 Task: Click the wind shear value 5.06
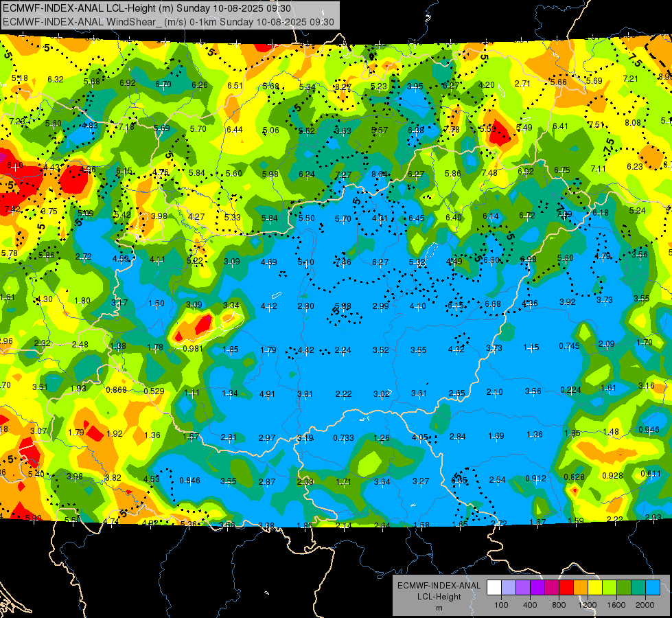coord(271,130)
